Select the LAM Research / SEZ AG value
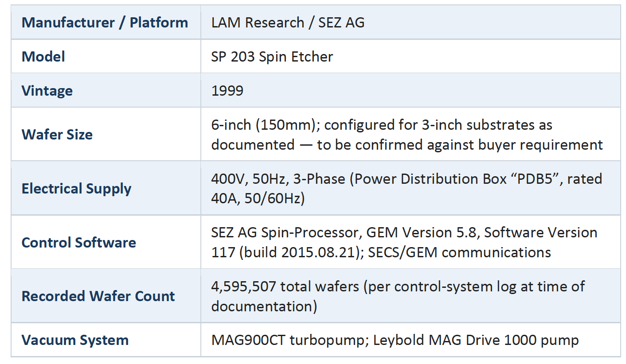This screenshot has width=626, height=364. (288, 23)
